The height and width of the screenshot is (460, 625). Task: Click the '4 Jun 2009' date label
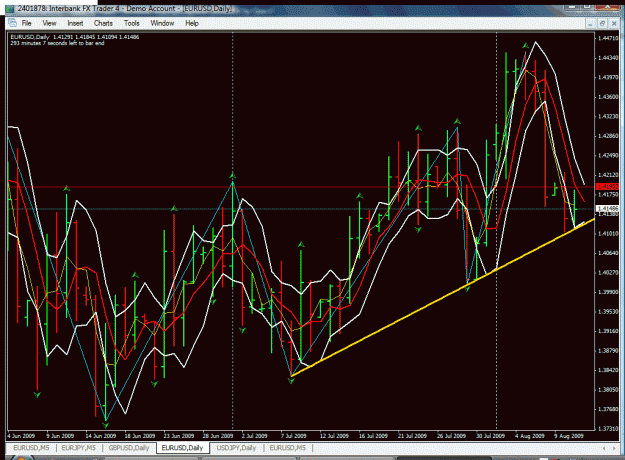click(21, 436)
